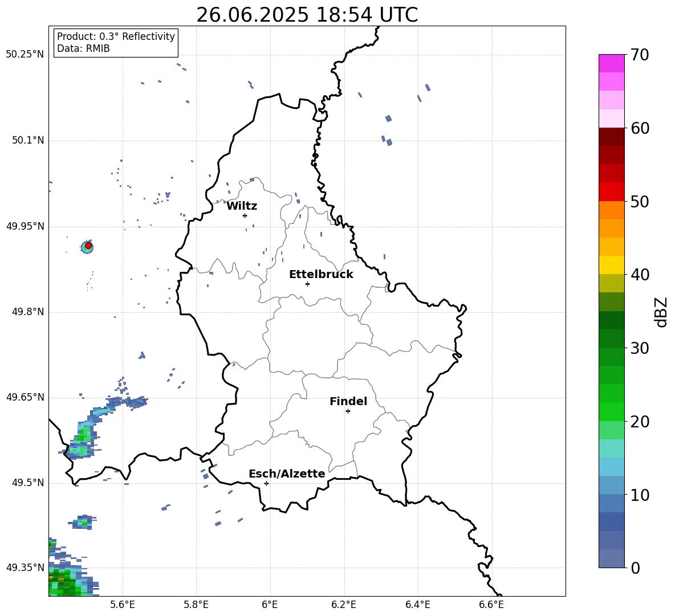The width and height of the screenshot is (675, 616).
Task: Click the red radar site marker dot
Action: tap(88, 246)
